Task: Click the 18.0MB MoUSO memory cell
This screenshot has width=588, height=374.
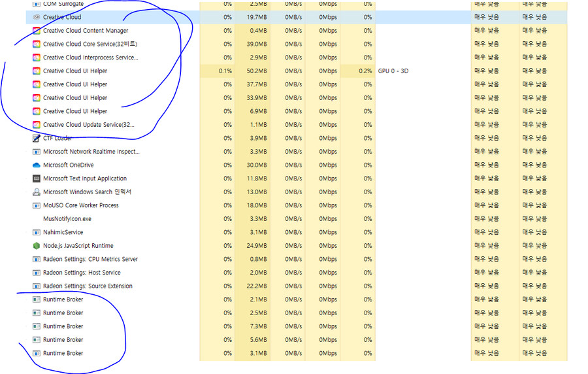Action: [x=252, y=205]
